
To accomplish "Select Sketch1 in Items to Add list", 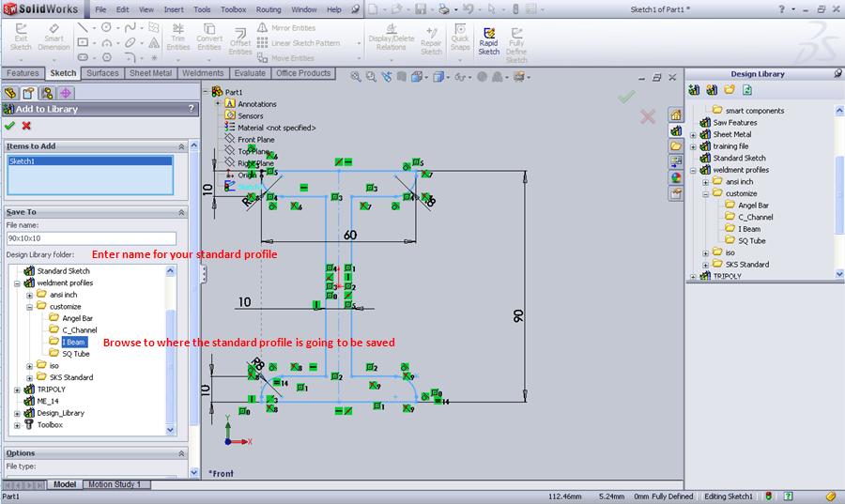I will pos(90,161).
